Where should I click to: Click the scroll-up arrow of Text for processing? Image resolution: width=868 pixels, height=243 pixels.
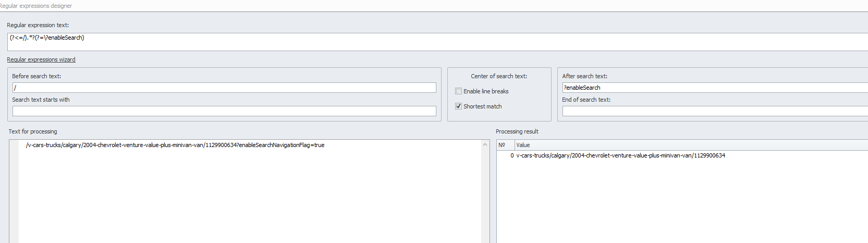[x=485, y=144]
